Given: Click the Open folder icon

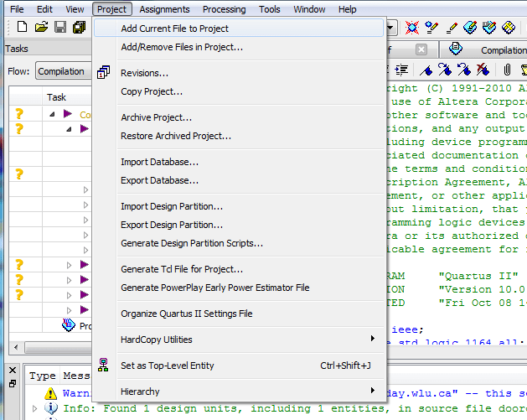Looking at the screenshot, I should click(x=41, y=27).
